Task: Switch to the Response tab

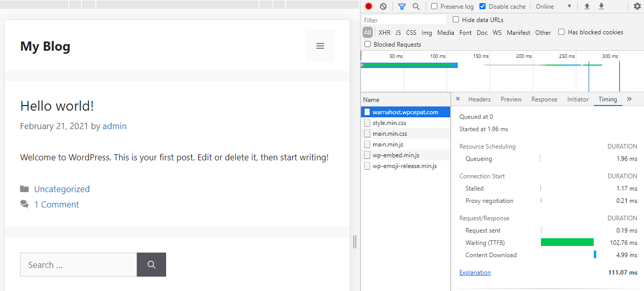Action: click(x=544, y=99)
